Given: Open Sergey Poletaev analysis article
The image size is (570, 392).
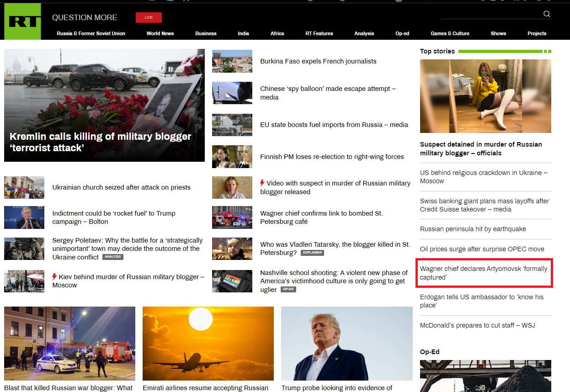Looking at the screenshot, I should click(128, 249).
